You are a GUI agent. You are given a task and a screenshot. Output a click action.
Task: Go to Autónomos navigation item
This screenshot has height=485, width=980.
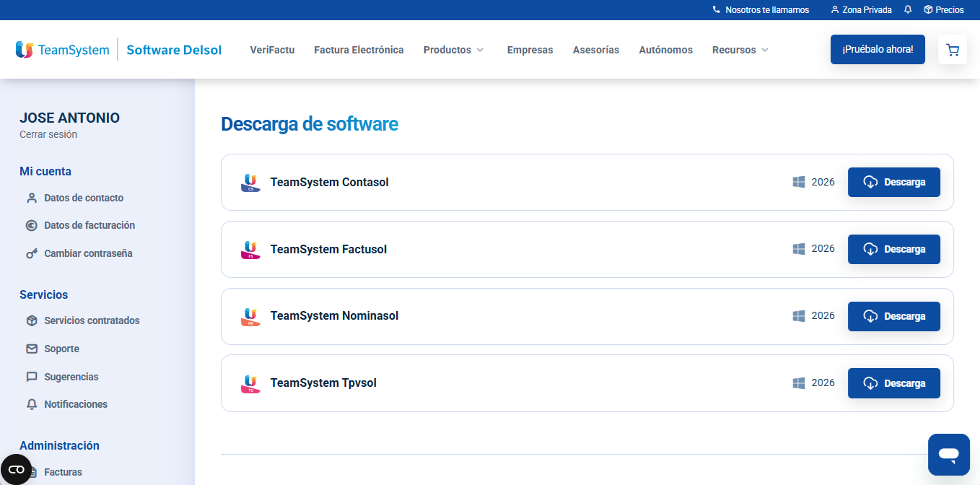pyautogui.click(x=665, y=50)
